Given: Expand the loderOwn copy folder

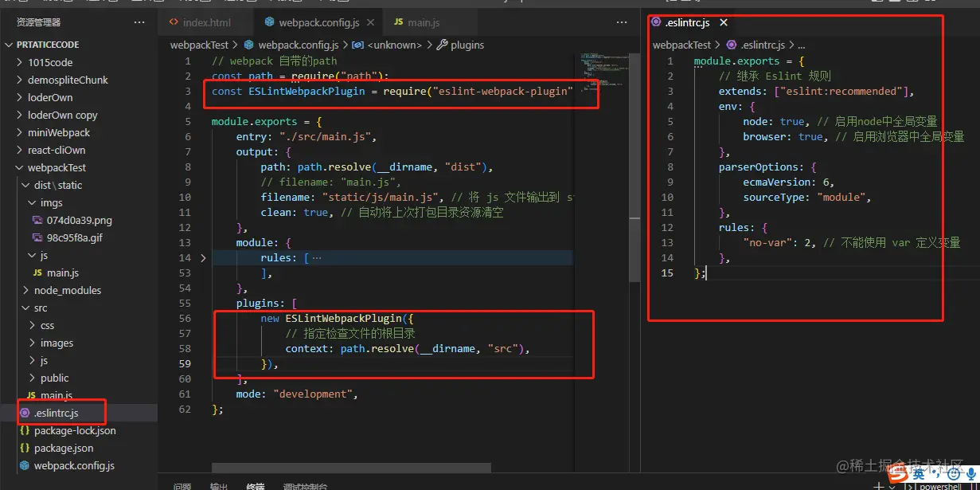Looking at the screenshot, I should click(79, 115).
